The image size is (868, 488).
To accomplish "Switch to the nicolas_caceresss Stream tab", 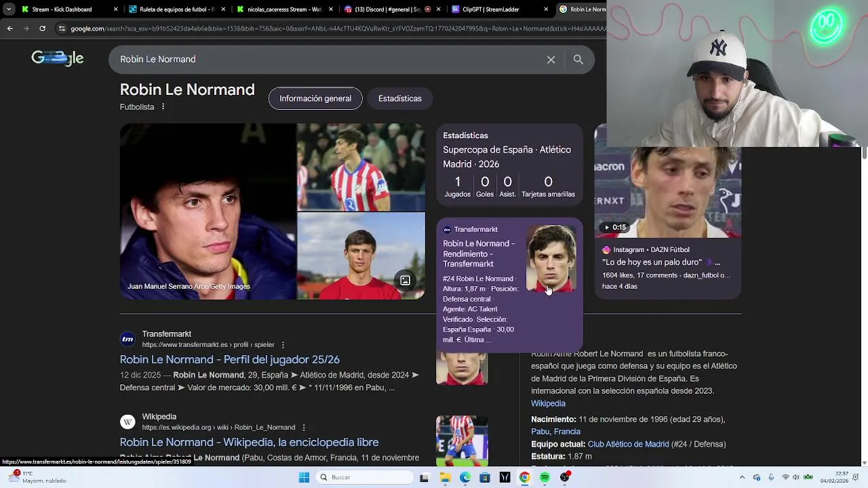I will pyautogui.click(x=284, y=9).
